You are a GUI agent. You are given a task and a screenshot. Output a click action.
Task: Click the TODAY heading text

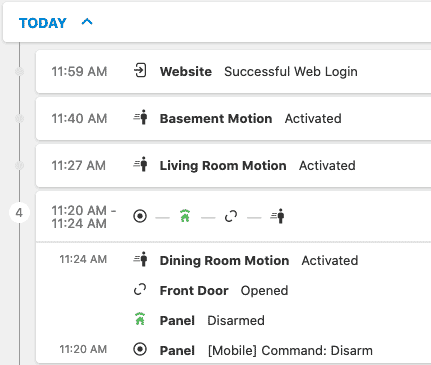tap(43, 23)
